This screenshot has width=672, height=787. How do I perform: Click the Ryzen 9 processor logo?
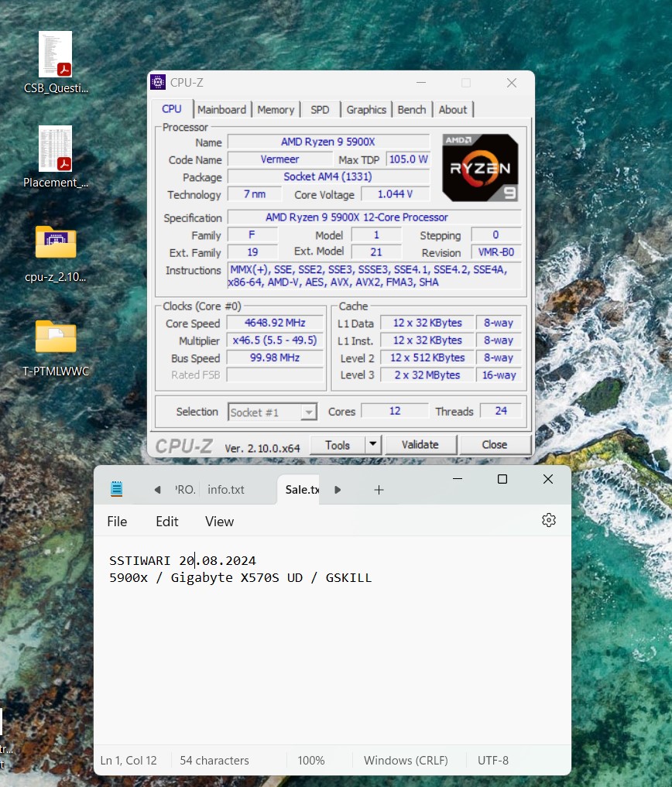[x=480, y=168]
